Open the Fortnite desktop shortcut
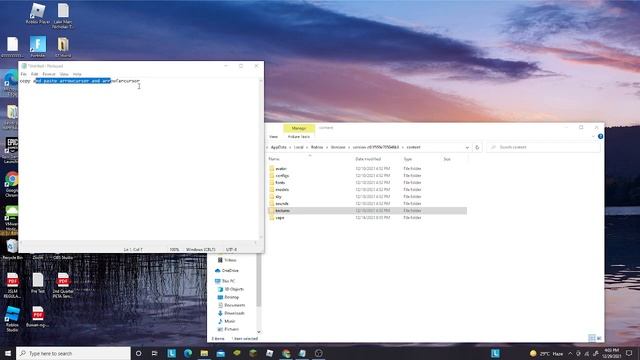640x360 pixels. coord(38,47)
